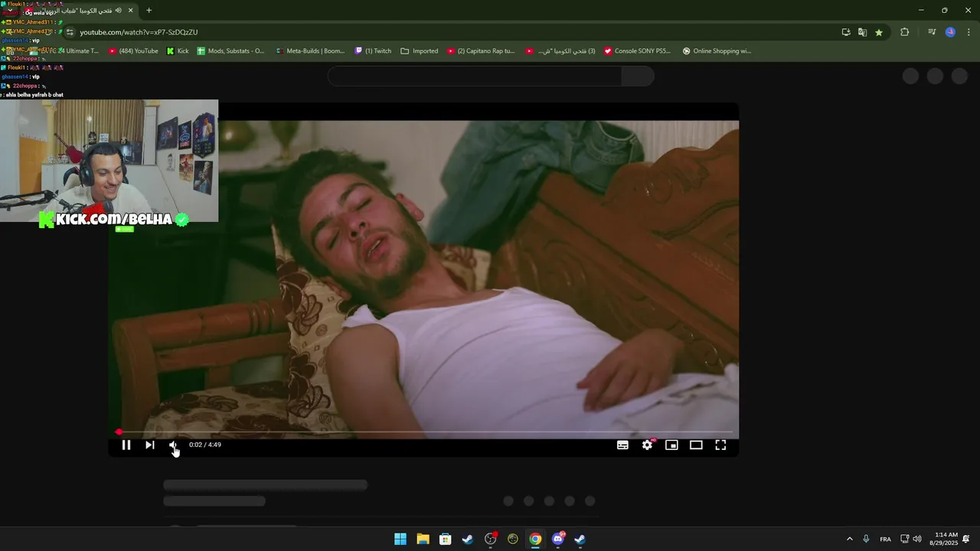
Task: Click the microphone tray icon
Action: [866, 539]
